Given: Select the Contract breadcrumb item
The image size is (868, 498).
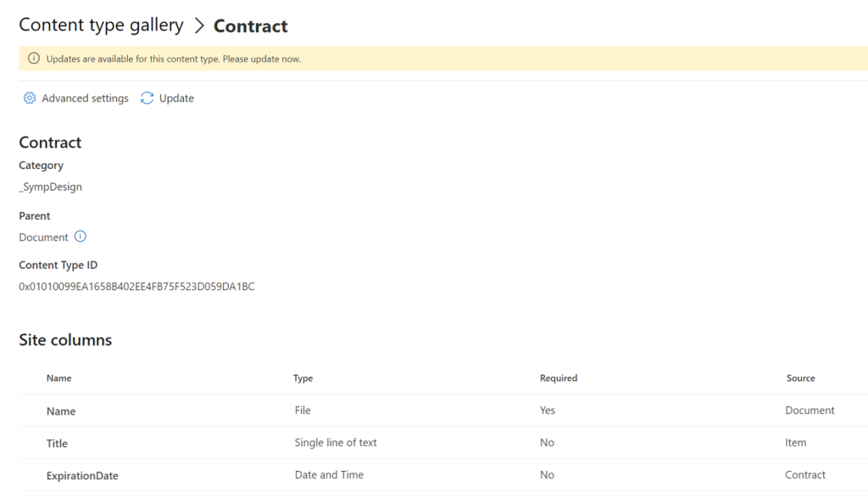Looking at the screenshot, I should point(250,25).
